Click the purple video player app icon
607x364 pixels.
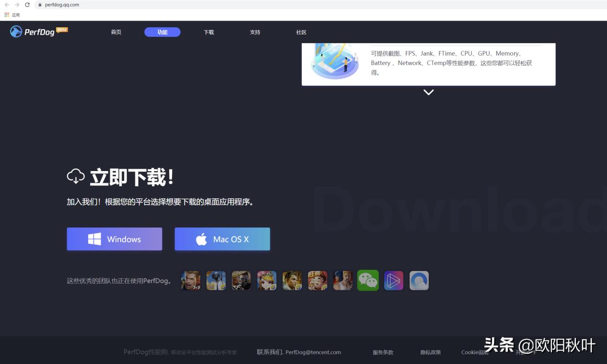(394, 280)
